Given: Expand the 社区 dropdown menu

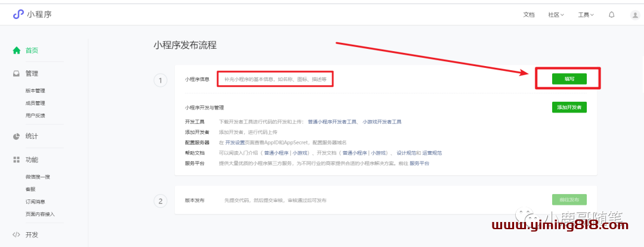Looking at the screenshot, I should tap(556, 15).
